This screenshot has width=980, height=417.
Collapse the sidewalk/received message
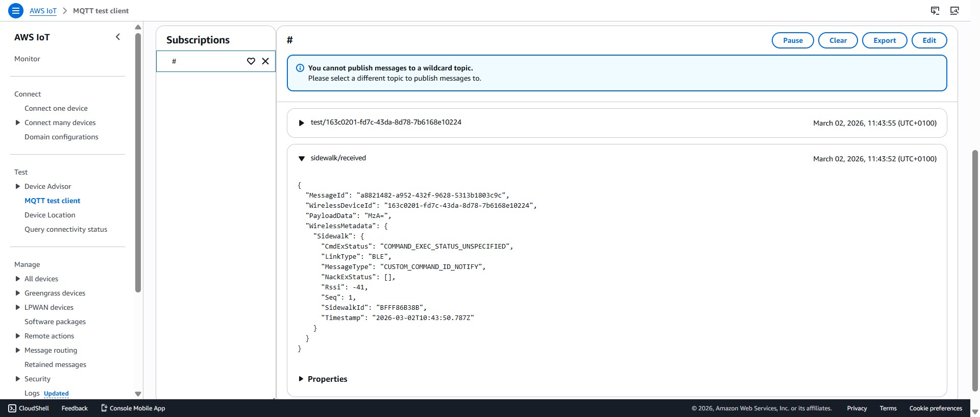[x=301, y=159]
